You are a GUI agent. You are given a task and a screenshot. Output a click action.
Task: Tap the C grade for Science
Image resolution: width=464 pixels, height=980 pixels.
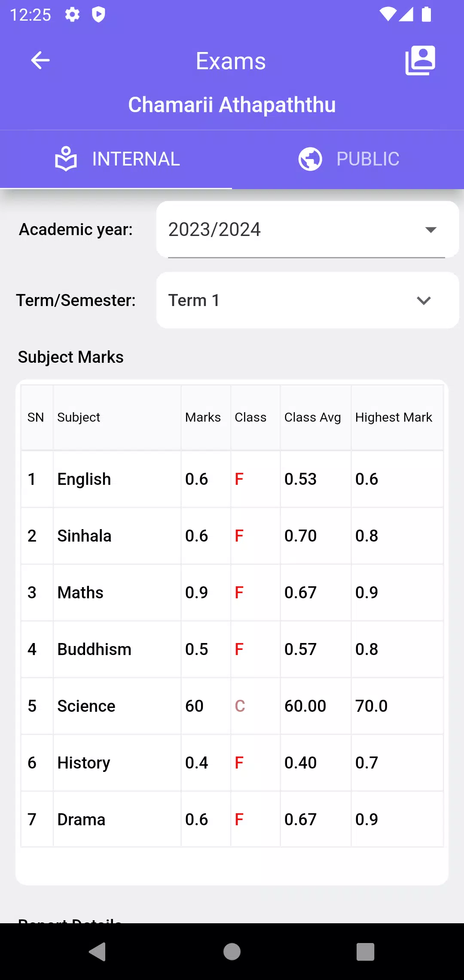(x=240, y=706)
